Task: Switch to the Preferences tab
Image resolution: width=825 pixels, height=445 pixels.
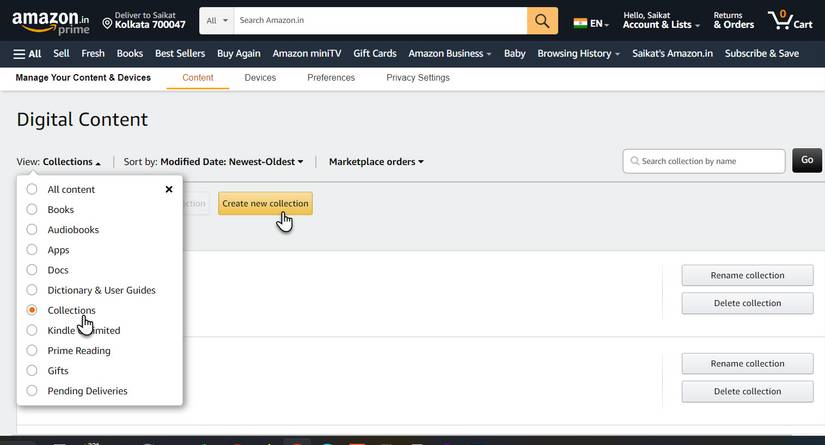Action: pyautogui.click(x=331, y=78)
